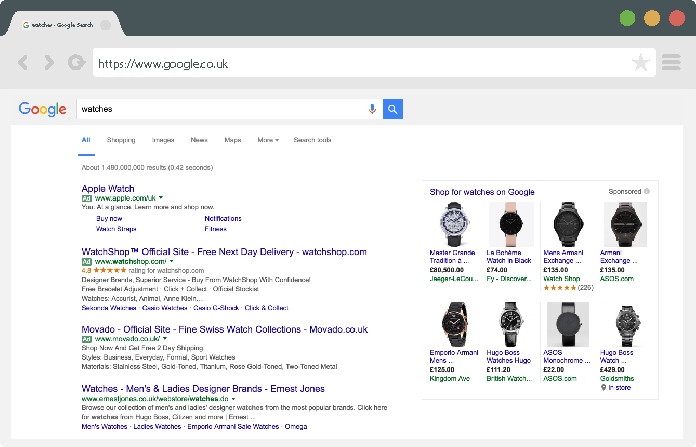Screen dimensions: 696x447
Task: Open Search tools options
Action: 312,140
